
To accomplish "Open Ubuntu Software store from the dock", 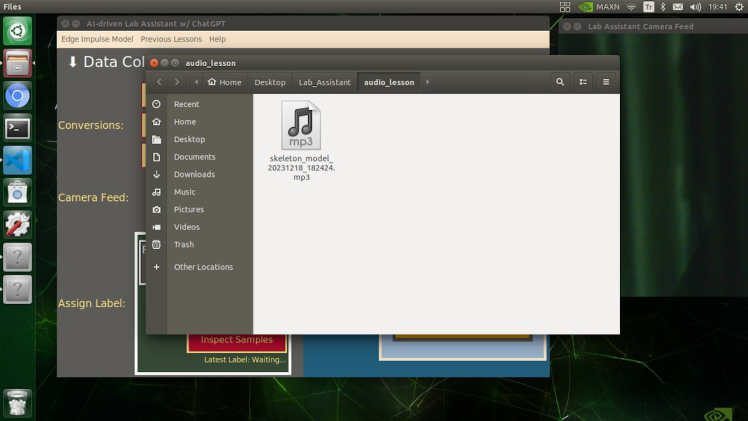I will click(18, 193).
